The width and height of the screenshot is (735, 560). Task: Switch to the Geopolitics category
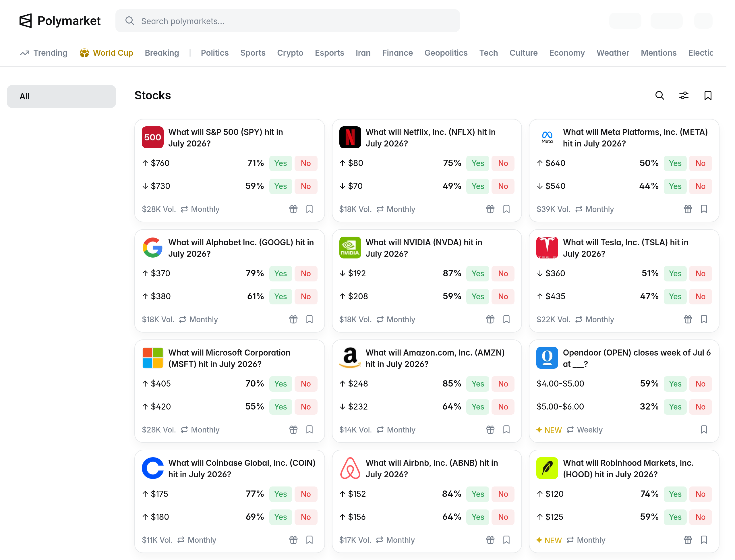point(446,53)
